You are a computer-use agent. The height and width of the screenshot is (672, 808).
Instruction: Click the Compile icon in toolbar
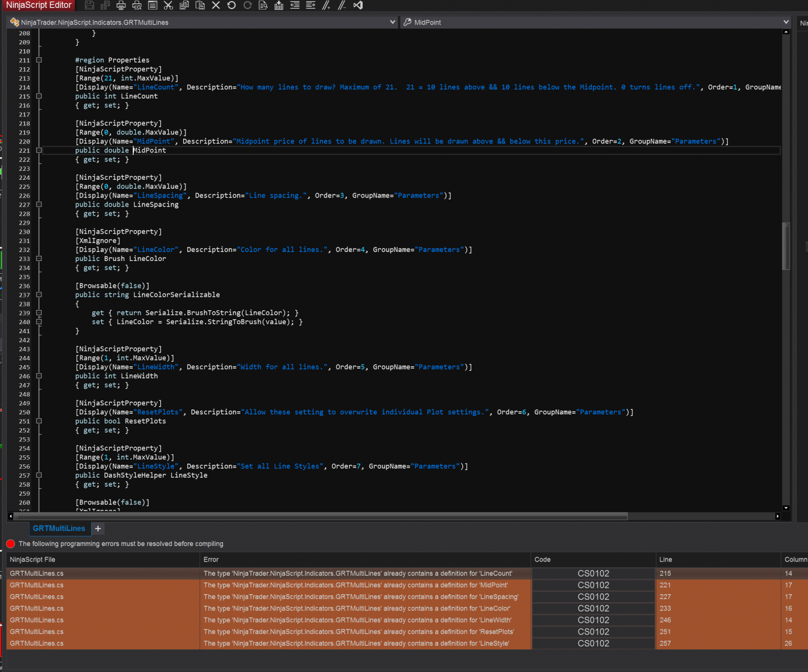coord(279,6)
